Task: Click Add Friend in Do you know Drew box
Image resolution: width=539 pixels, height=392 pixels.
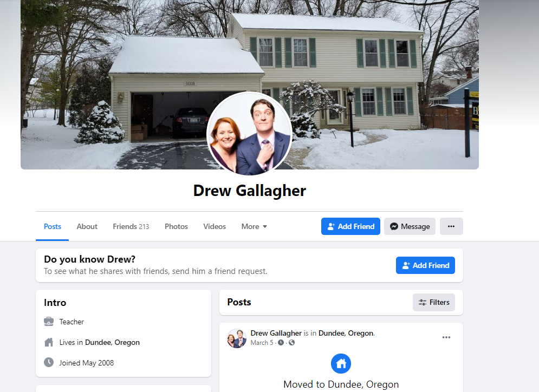Action: pyautogui.click(x=425, y=265)
